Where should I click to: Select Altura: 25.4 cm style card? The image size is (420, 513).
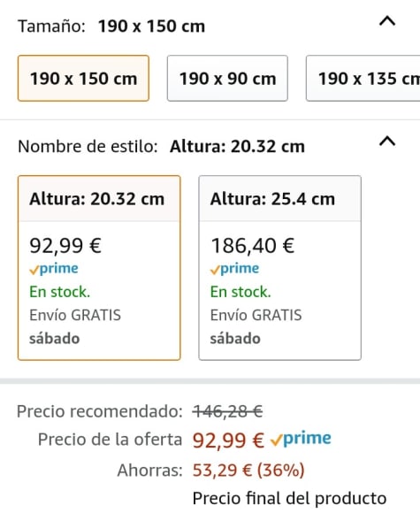coord(280,268)
